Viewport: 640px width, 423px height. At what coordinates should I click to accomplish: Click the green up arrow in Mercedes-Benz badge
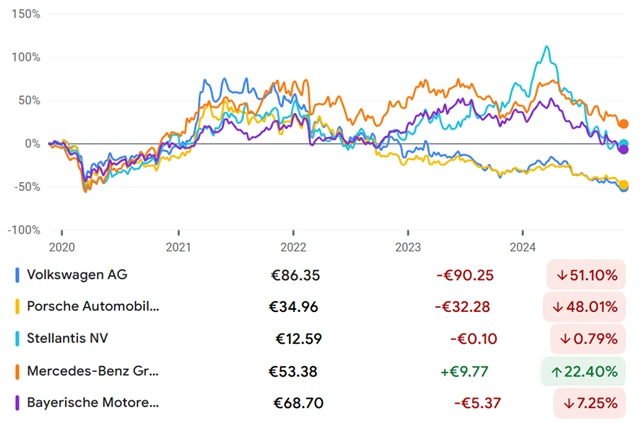pos(561,371)
